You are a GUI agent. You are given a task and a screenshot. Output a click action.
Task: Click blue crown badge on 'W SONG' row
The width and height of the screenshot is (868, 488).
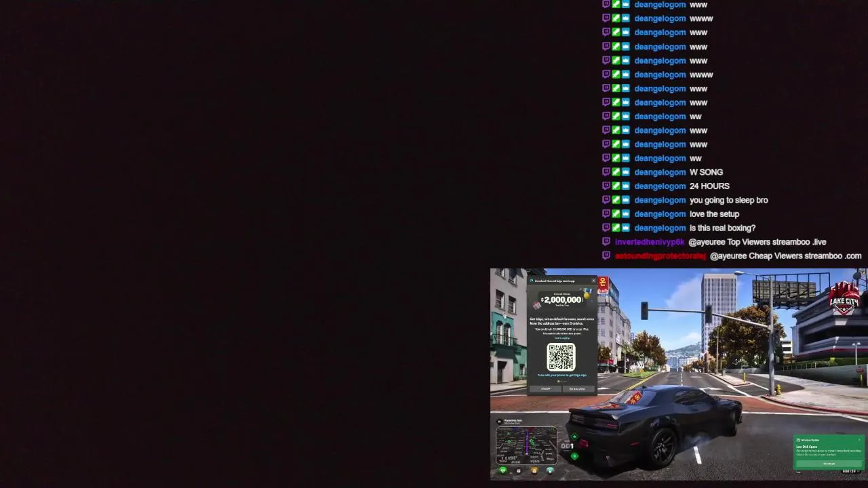[625, 172]
